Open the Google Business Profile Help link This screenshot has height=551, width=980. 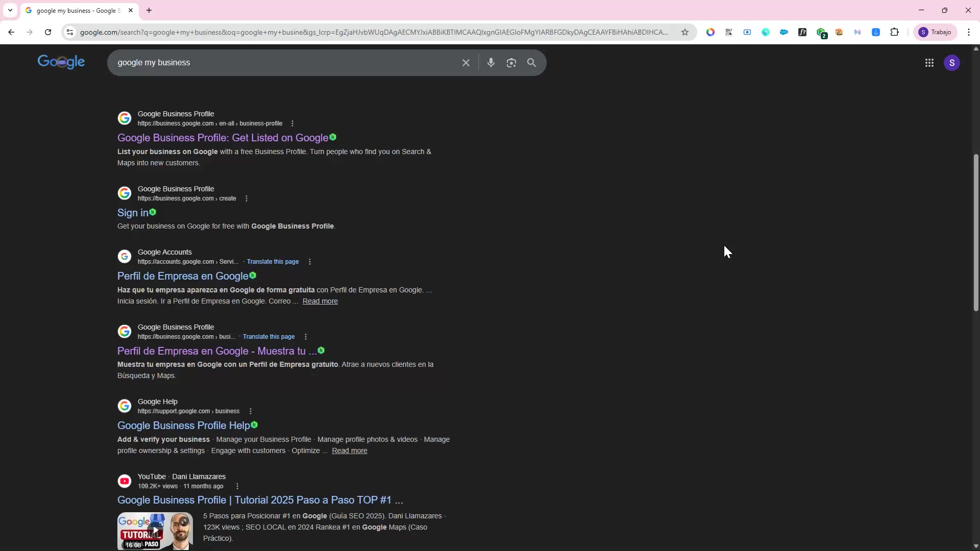[x=184, y=425]
